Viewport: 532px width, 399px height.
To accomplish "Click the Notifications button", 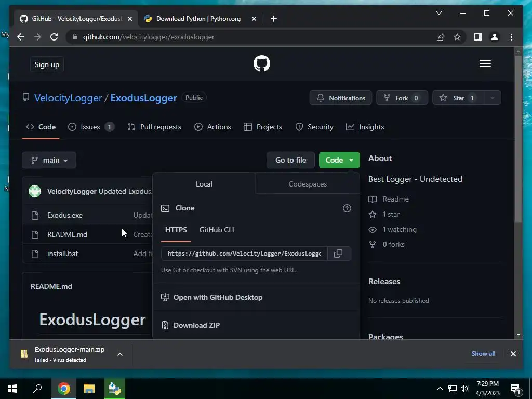I will [341, 98].
